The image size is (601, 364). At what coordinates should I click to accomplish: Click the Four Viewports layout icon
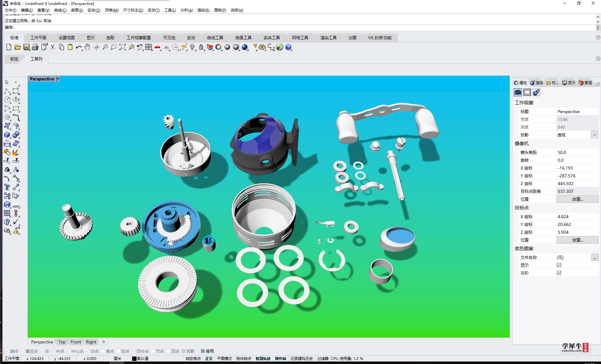coord(149,47)
